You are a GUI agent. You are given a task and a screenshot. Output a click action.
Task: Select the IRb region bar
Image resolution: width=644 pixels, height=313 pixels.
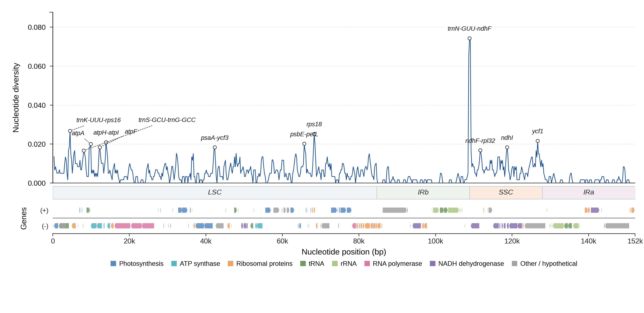[x=423, y=193]
